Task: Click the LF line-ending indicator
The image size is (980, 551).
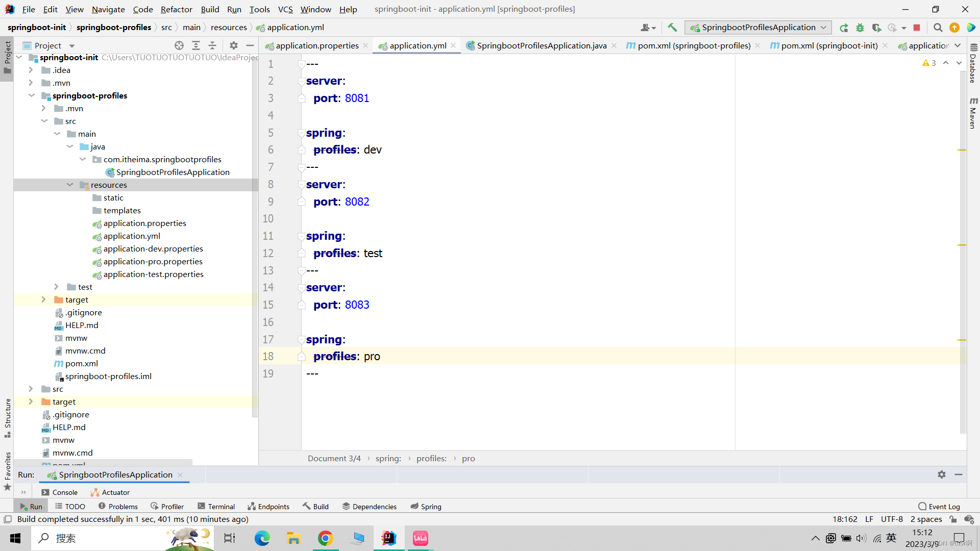Action: click(869, 519)
